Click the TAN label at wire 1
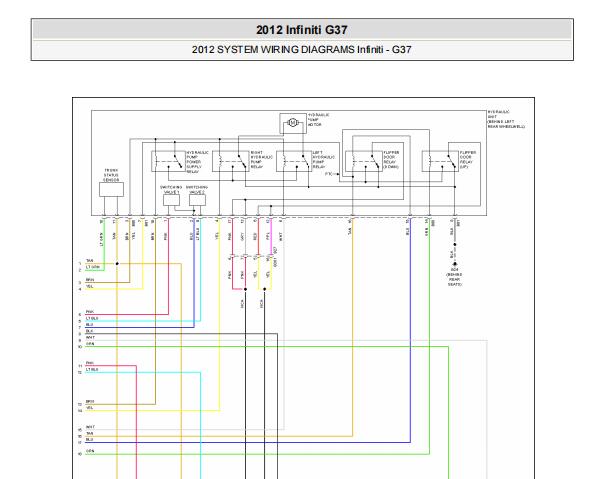 click(x=89, y=261)
